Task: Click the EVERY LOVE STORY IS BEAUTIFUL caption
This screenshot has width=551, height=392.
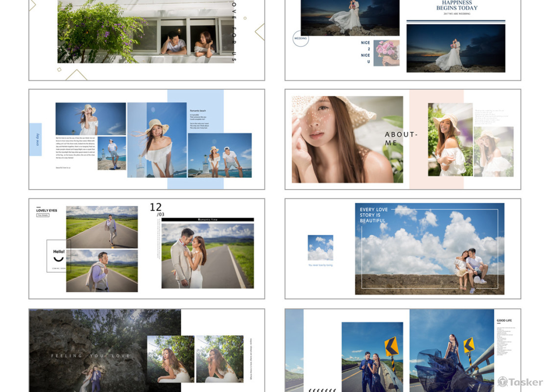Action: click(x=374, y=215)
